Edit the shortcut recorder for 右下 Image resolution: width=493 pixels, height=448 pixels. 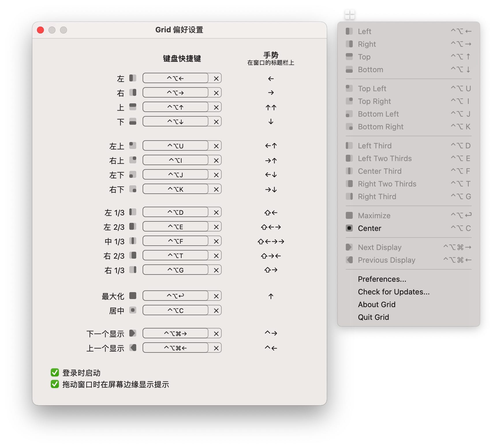175,189
